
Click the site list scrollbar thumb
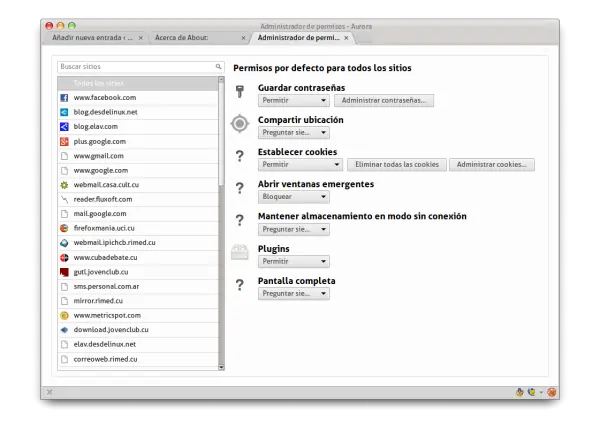221,134
